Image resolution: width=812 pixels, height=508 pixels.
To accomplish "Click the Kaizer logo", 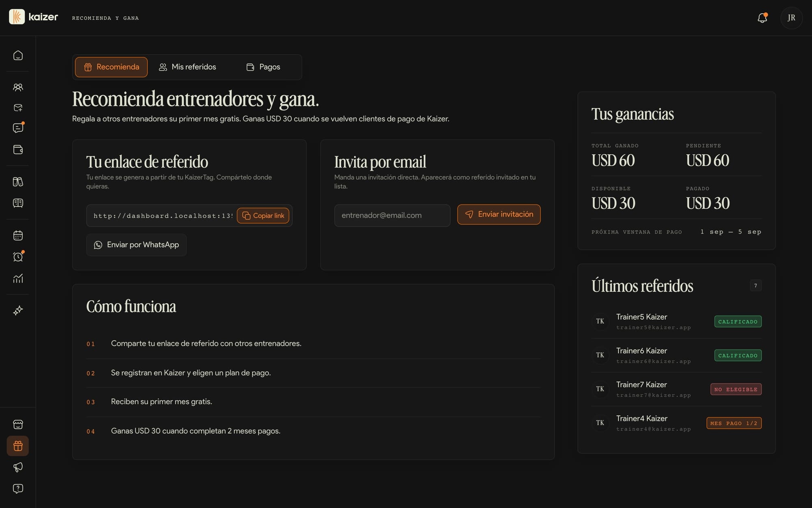I will click(34, 17).
